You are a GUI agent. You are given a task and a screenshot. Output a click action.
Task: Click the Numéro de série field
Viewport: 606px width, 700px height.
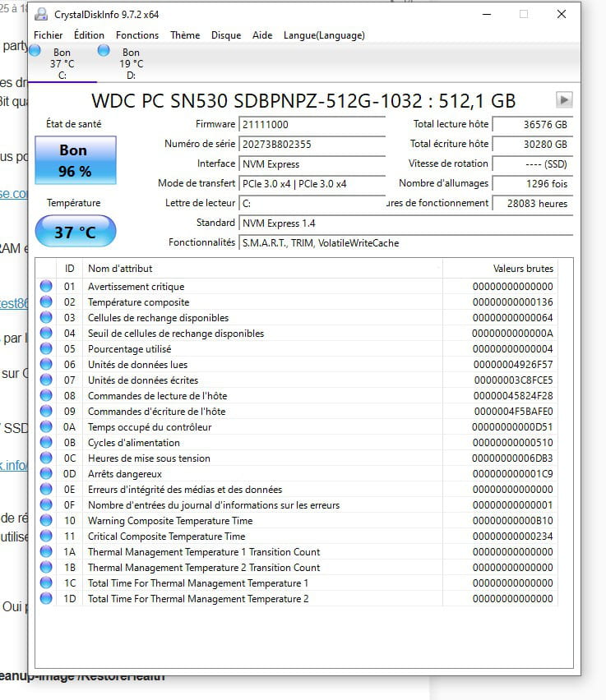tap(311, 144)
